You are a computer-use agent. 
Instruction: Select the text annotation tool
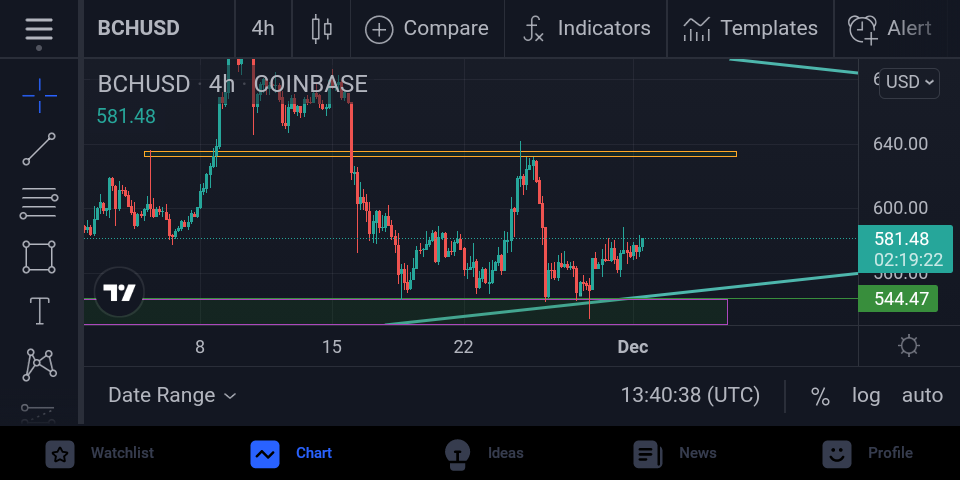pos(39,310)
